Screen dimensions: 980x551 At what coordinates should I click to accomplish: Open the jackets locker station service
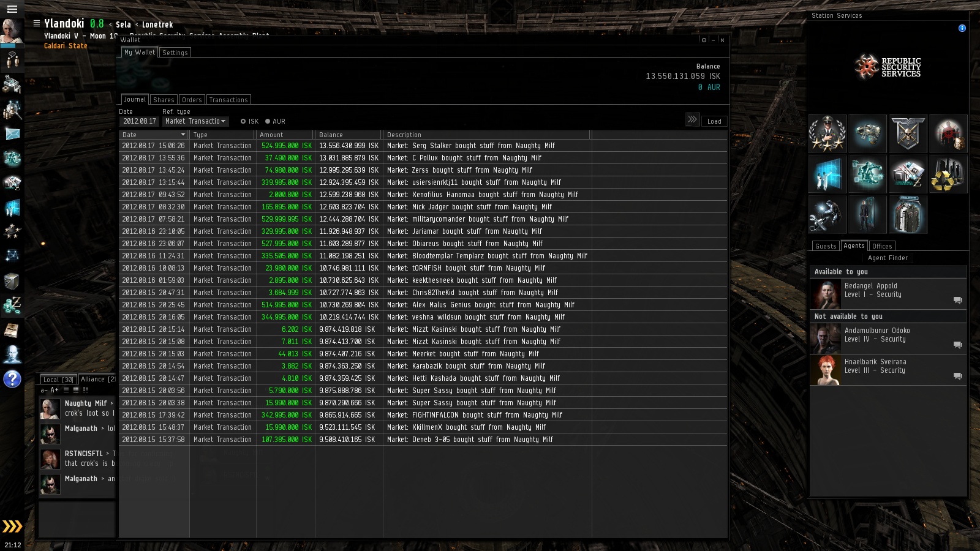tap(908, 214)
